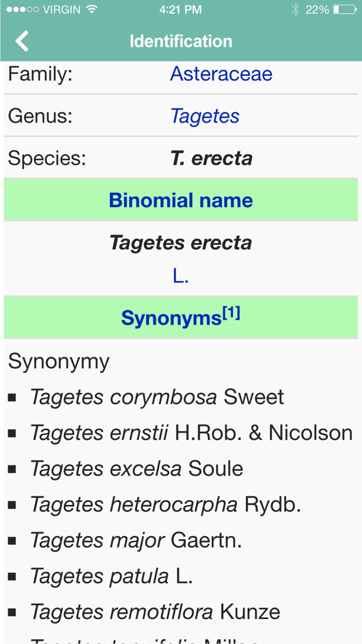The height and width of the screenshot is (644, 362).
Task: Tap the Identification title
Action: pos(181,41)
